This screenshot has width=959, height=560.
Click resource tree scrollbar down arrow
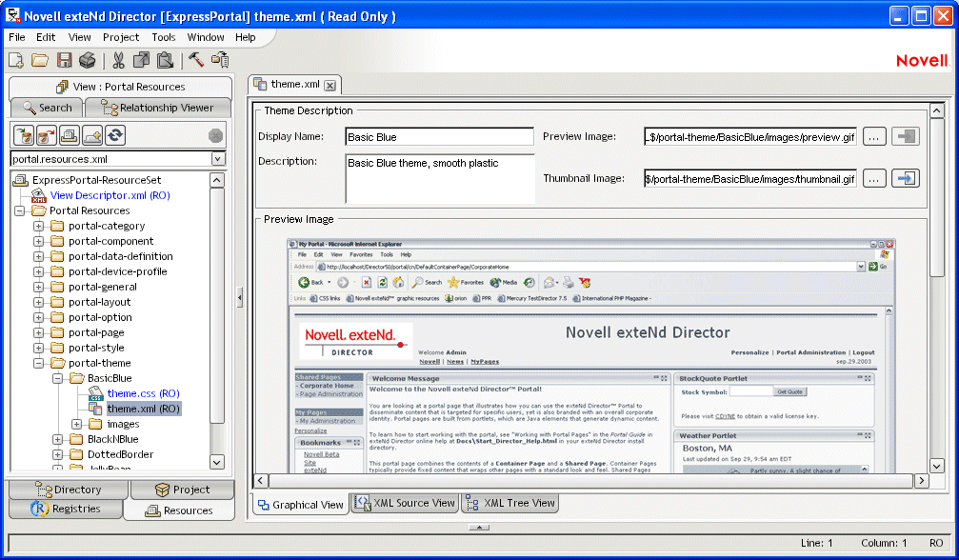click(217, 462)
